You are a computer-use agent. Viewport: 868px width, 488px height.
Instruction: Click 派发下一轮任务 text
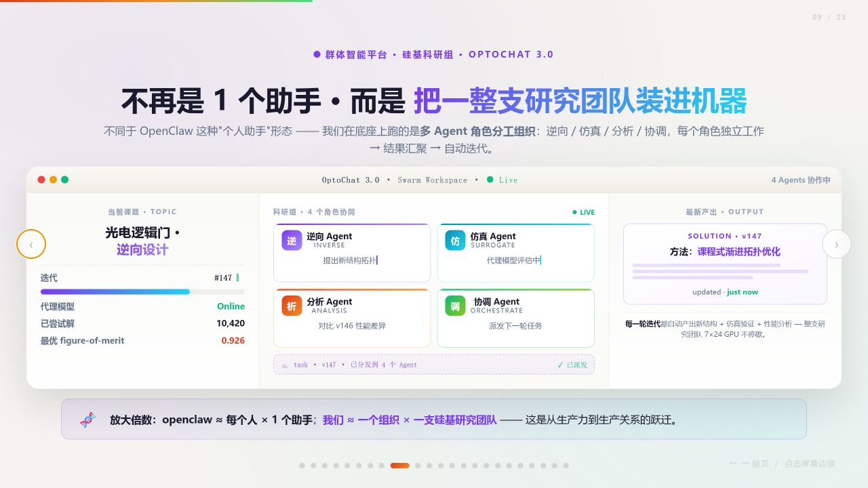(515, 326)
